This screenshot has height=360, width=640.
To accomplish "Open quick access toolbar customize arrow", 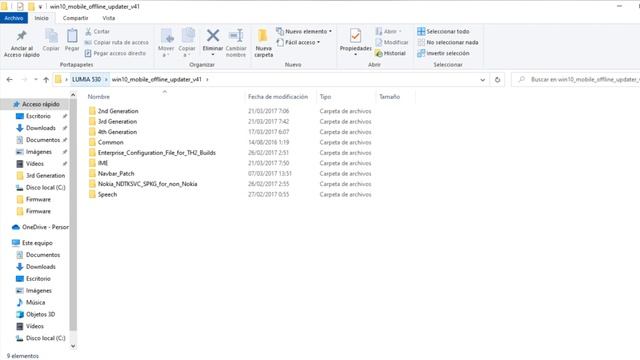I will coord(40,7).
